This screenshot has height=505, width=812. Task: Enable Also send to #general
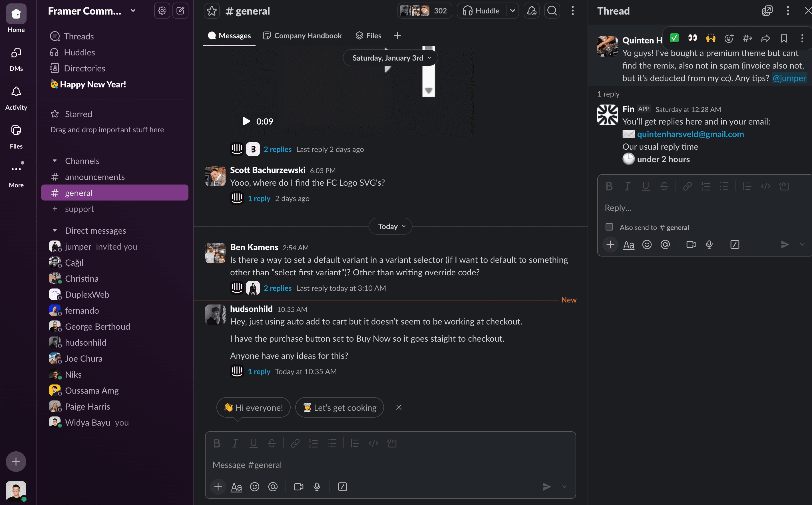tap(609, 227)
